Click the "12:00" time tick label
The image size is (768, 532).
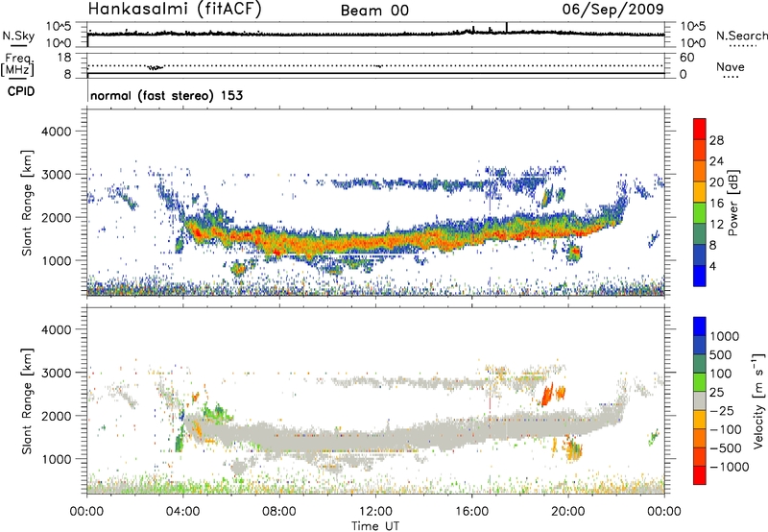375,512
